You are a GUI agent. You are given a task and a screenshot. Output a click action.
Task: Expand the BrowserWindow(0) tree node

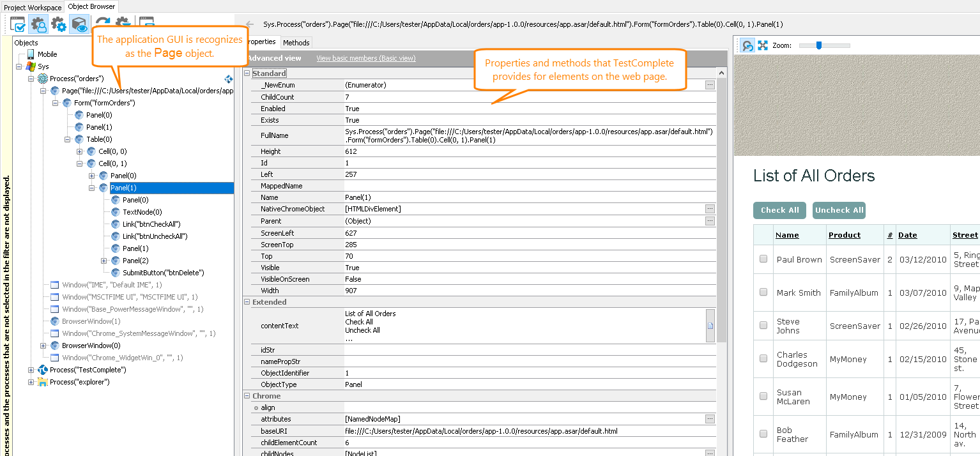pyautogui.click(x=43, y=346)
